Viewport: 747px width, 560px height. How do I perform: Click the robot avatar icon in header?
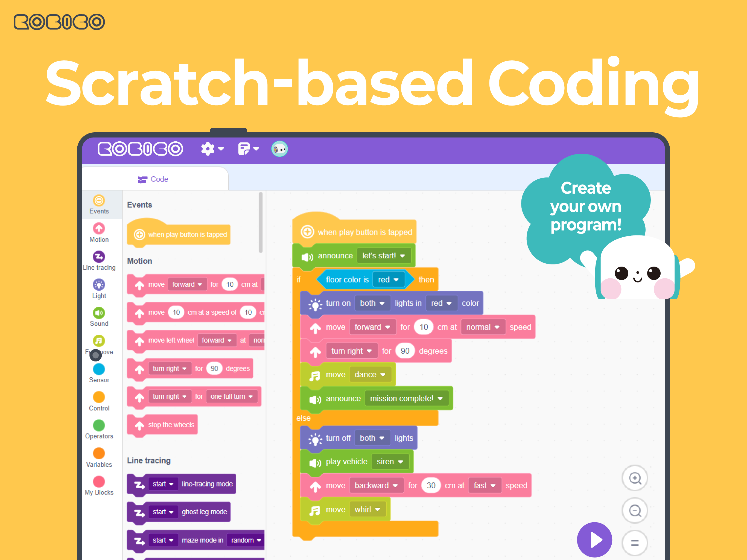(279, 148)
